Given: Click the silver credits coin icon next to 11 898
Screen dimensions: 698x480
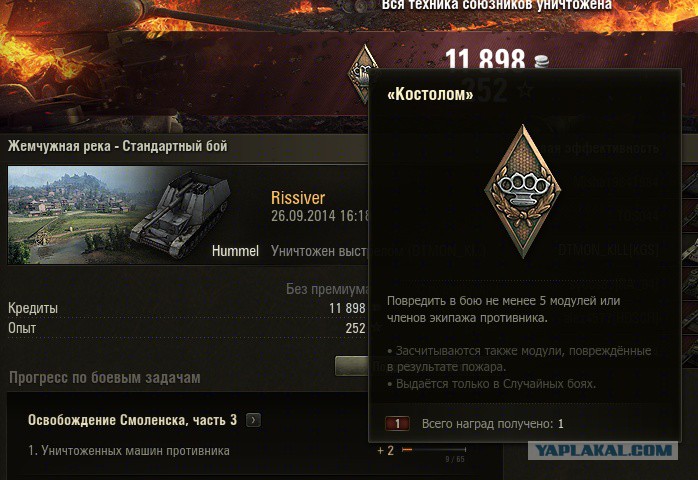Looking at the screenshot, I should [x=540, y=61].
